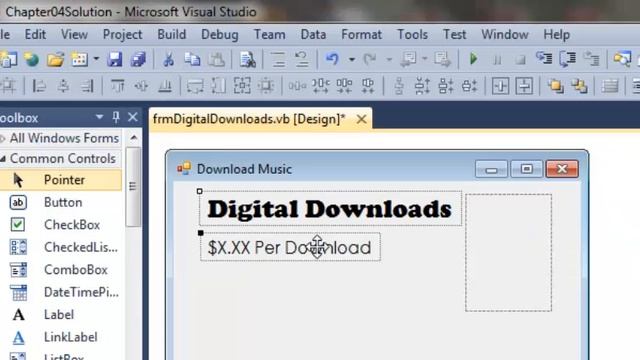
Task: Click Send to Back icon
Action: 579,86
